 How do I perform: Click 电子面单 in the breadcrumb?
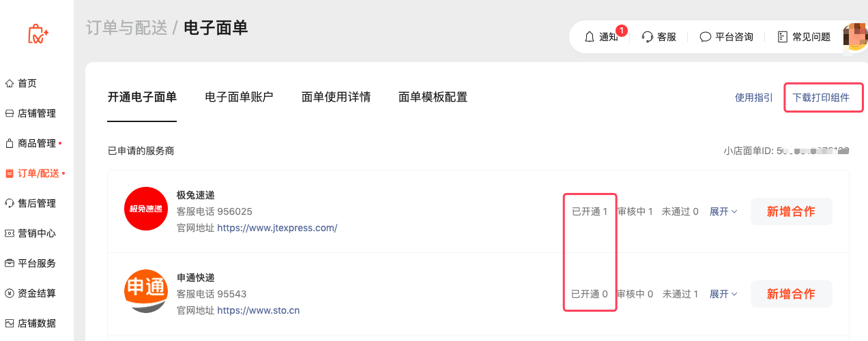tap(216, 28)
